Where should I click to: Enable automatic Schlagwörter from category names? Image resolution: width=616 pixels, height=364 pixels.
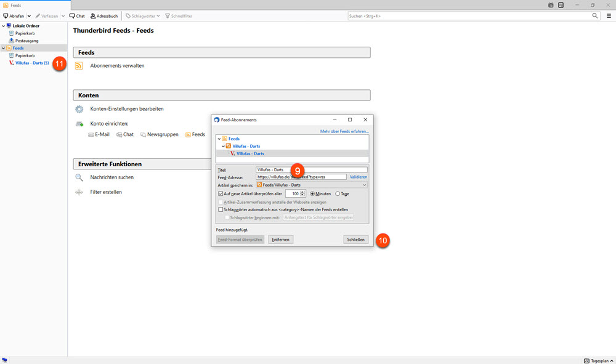[221, 209]
